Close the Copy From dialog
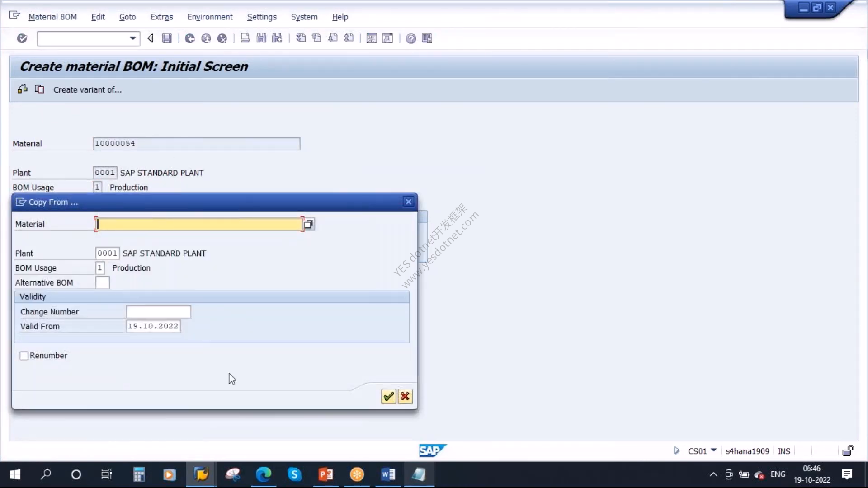 (x=408, y=202)
